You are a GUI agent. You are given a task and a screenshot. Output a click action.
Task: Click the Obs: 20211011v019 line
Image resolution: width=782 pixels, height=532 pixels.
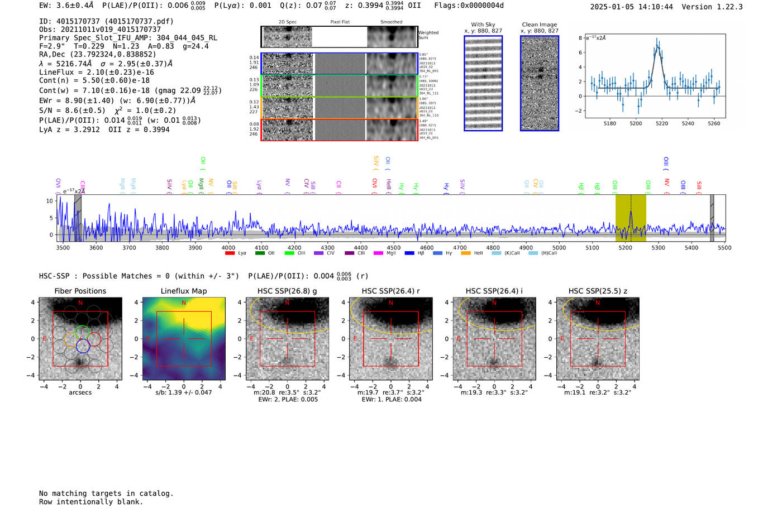[100, 30]
